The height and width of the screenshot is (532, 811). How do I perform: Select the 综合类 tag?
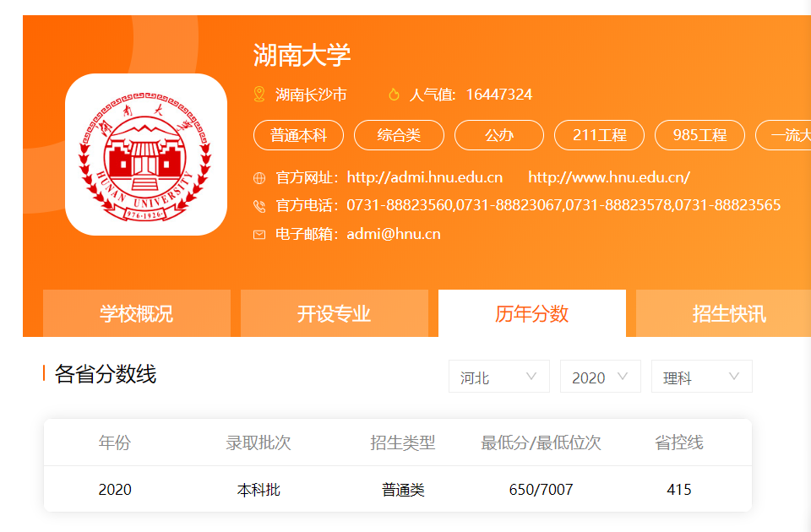[x=399, y=135]
